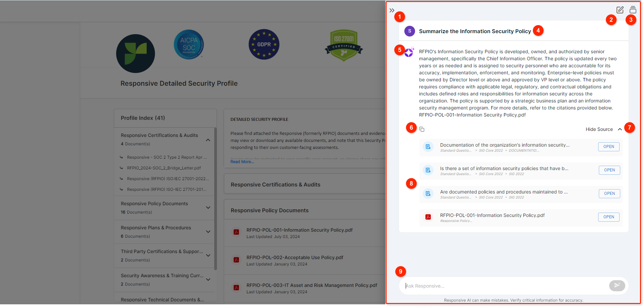Click the Responsive Certifications & Audits main heading

pos(275,184)
